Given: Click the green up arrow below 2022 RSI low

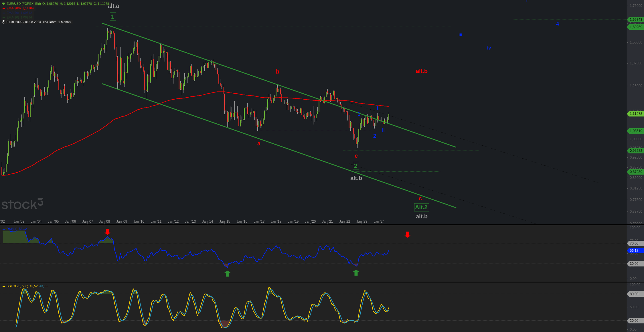Looking at the screenshot, I should point(356,273).
